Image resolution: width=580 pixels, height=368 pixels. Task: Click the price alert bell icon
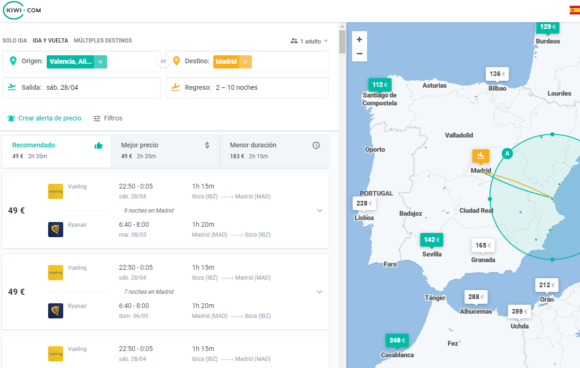(11, 118)
